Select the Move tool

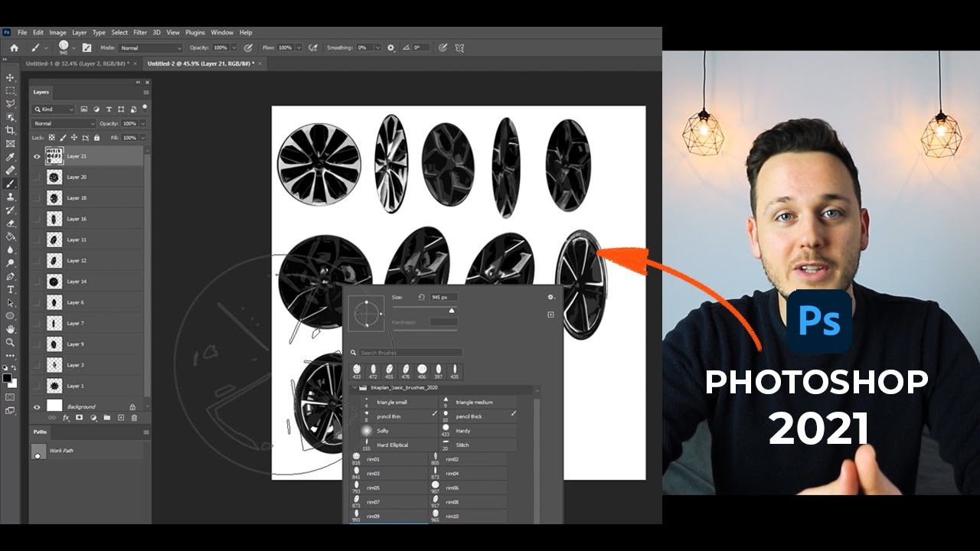11,77
